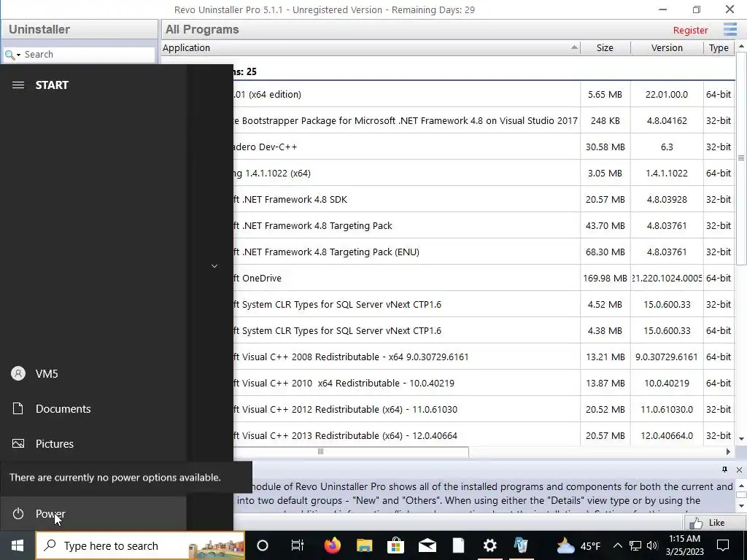Show hidden system tray icons
Image resolution: width=747 pixels, height=560 pixels.
tap(617, 545)
